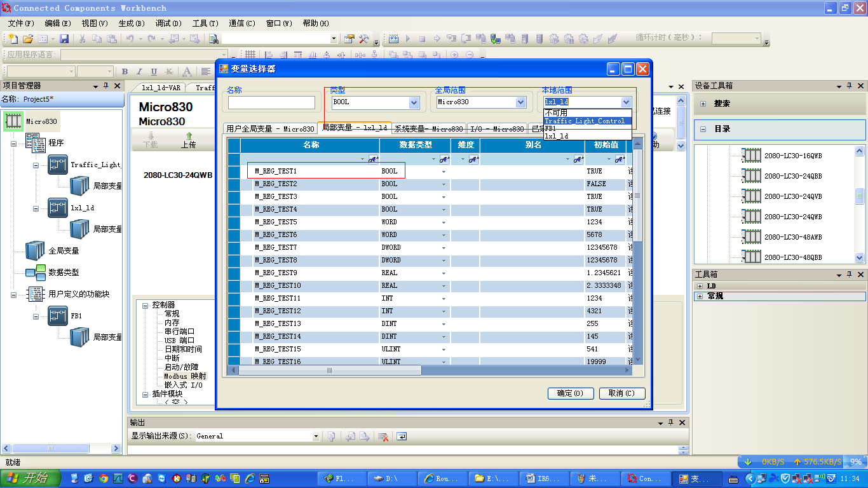The image size is (868, 488).
Task: Click the 上传 upload arrow icon
Action: 189,135
